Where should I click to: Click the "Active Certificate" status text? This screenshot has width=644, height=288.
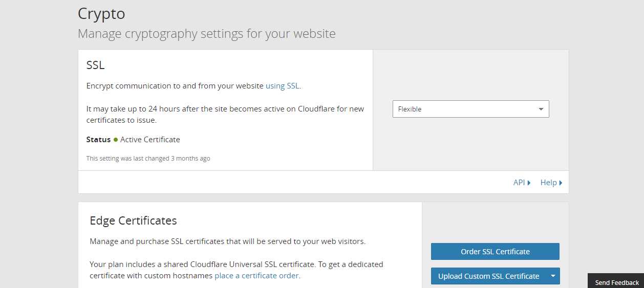point(150,140)
